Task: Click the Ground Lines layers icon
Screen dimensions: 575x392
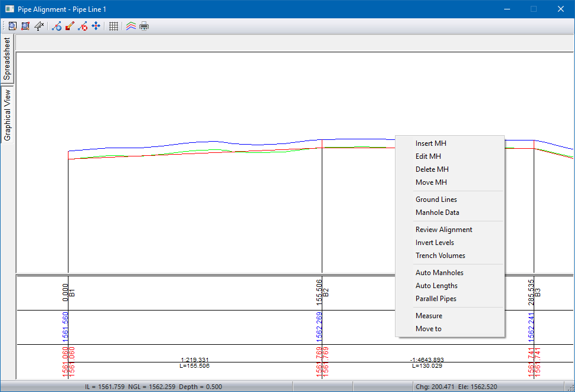Action: (x=131, y=26)
